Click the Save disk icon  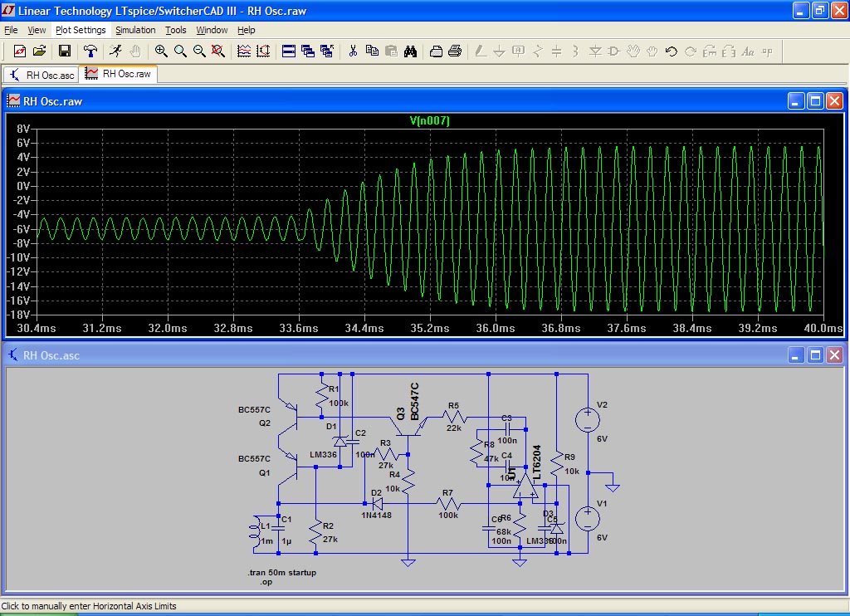(65, 51)
